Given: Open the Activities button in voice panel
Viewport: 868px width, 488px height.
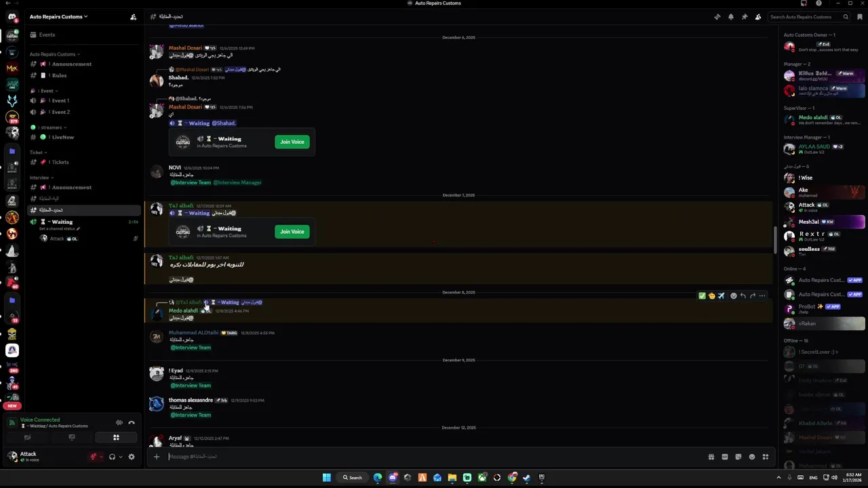Looking at the screenshot, I should tap(116, 438).
